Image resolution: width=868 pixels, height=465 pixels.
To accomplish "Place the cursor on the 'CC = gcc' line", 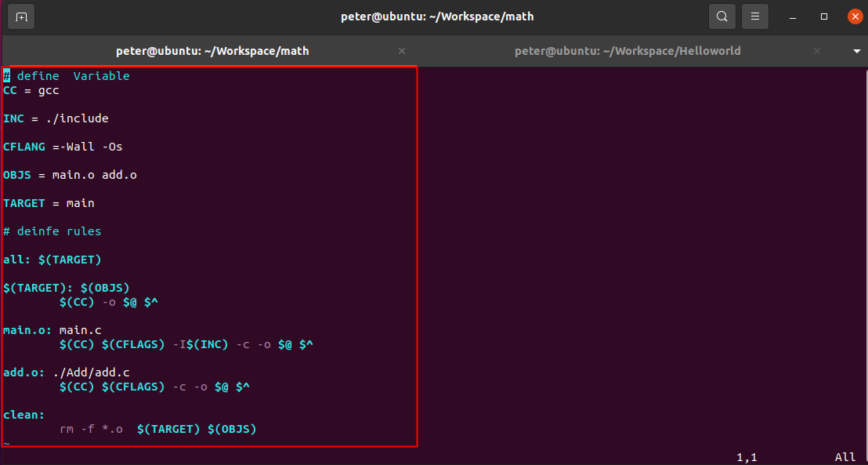I will 31,90.
